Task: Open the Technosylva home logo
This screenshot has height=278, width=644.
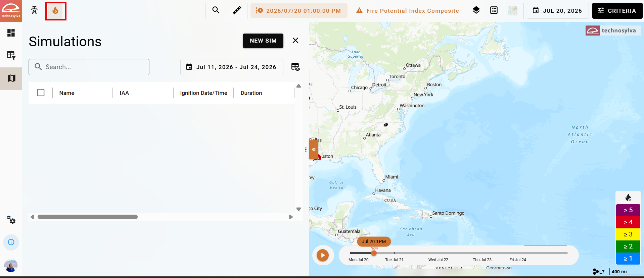Action: tap(11, 11)
